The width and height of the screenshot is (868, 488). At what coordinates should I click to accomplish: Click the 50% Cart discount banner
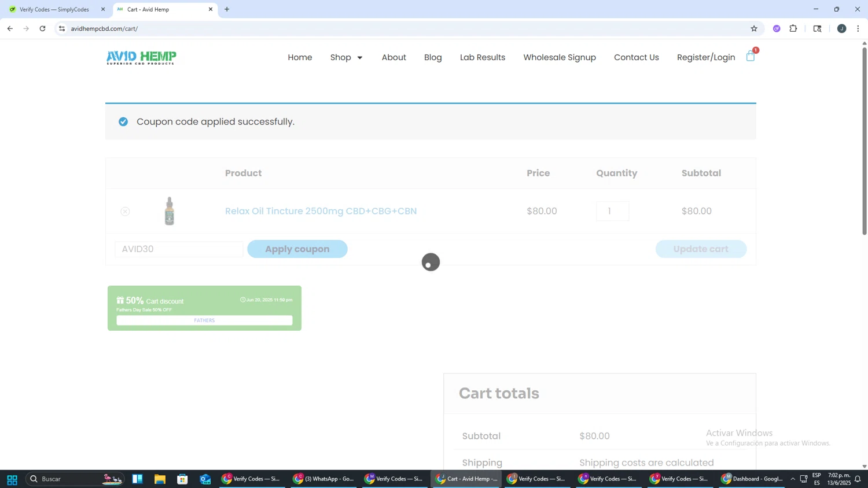(204, 308)
